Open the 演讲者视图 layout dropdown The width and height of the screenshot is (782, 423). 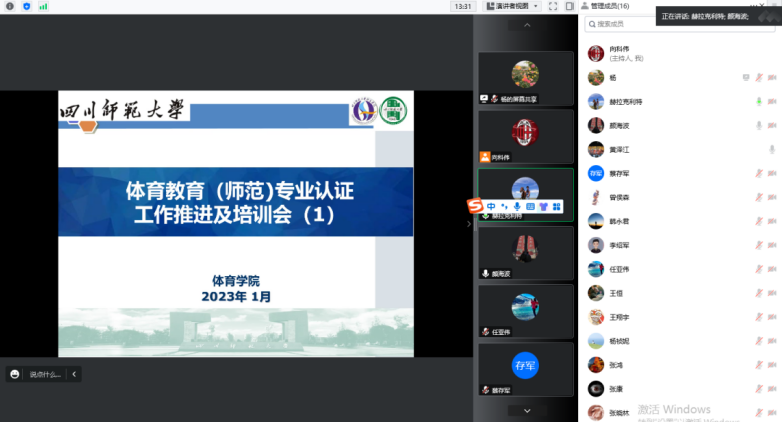(x=513, y=6)
